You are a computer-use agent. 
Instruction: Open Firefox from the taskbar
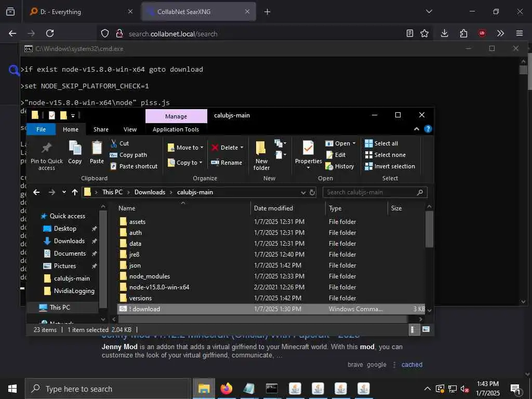[x=227, y=389]
